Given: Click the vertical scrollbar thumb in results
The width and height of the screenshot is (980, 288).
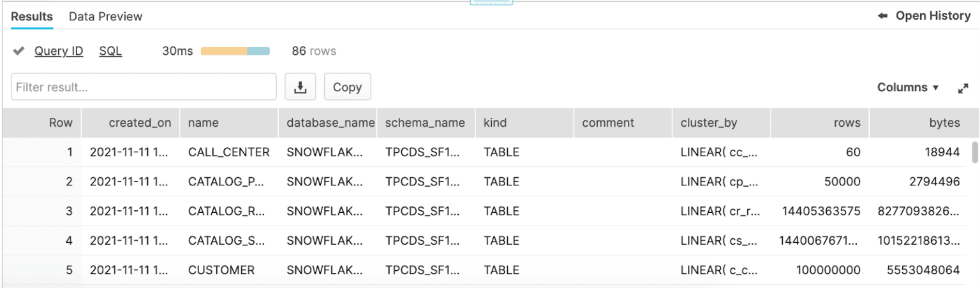Looking at the screenshot, I should (974, 152).
